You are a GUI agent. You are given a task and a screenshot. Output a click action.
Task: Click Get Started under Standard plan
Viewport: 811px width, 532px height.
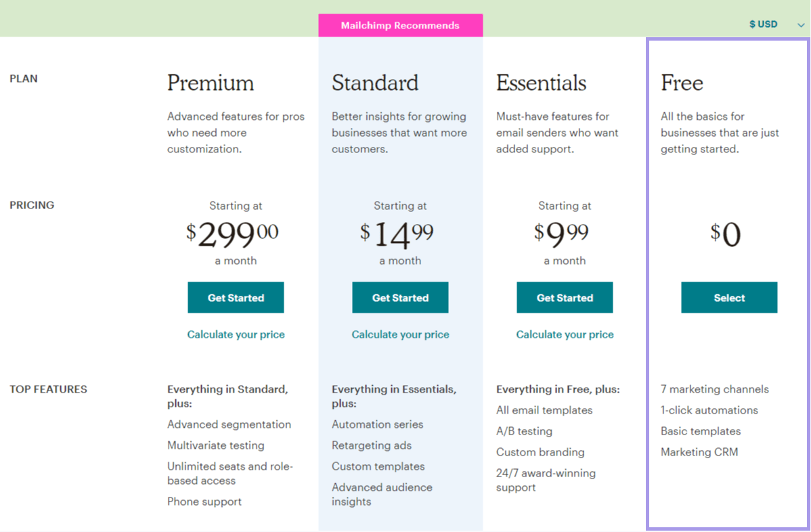pyautogui.click(x=400, y=297)
